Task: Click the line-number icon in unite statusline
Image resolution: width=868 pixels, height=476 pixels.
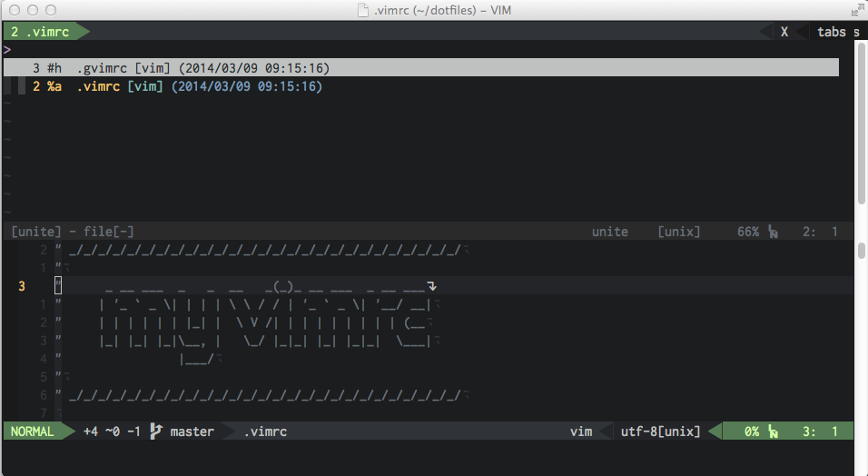Action: click(x=773, y=232)
